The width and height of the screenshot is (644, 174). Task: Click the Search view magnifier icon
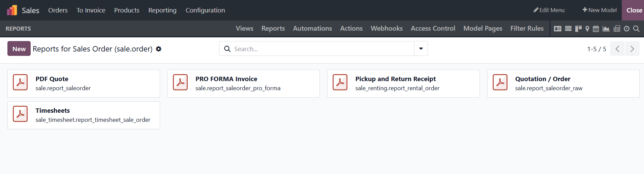pos(636,29)
